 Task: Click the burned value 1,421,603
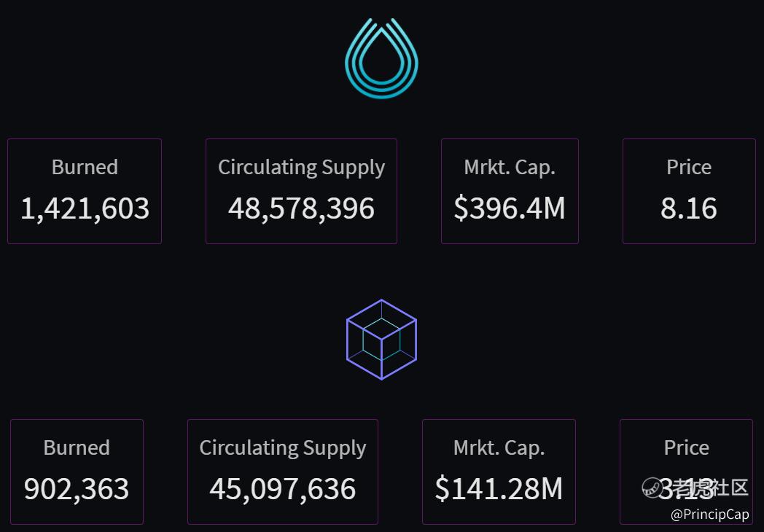coord(85,208)
